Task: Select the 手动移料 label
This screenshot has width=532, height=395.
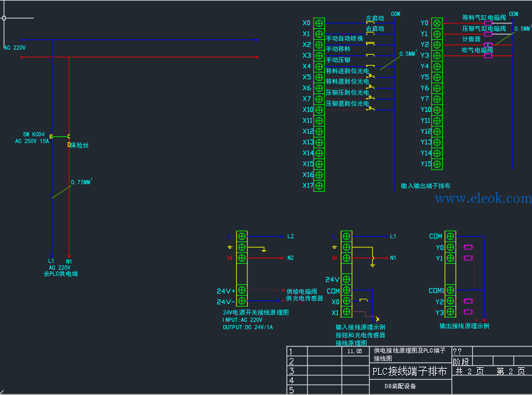Action: (338, 49)
